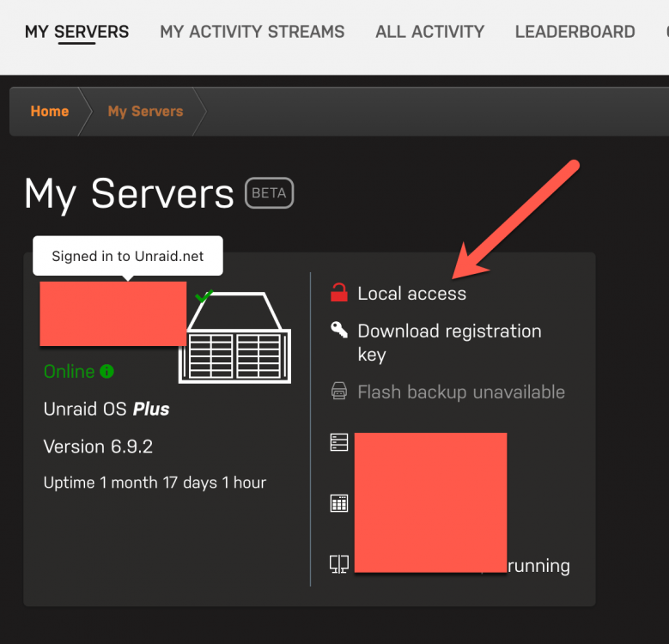Viewport: 669px width, 644px height.
Task: Click the red unlocked padlock icon
Action: point(339,293)
